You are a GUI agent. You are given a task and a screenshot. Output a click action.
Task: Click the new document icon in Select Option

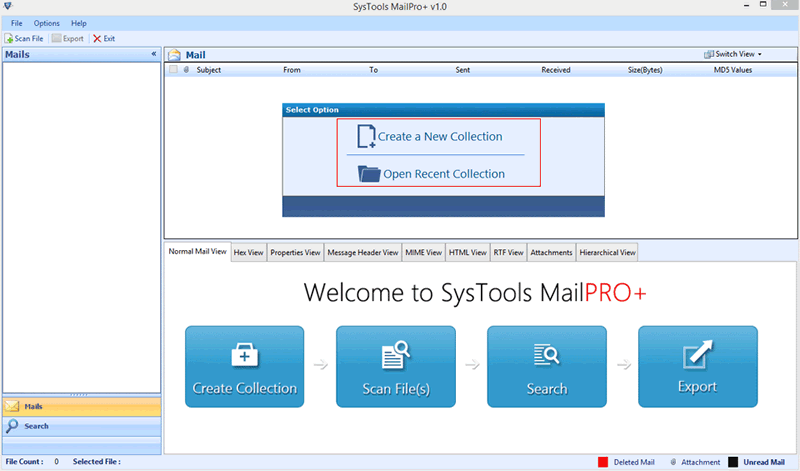point(366,136)
